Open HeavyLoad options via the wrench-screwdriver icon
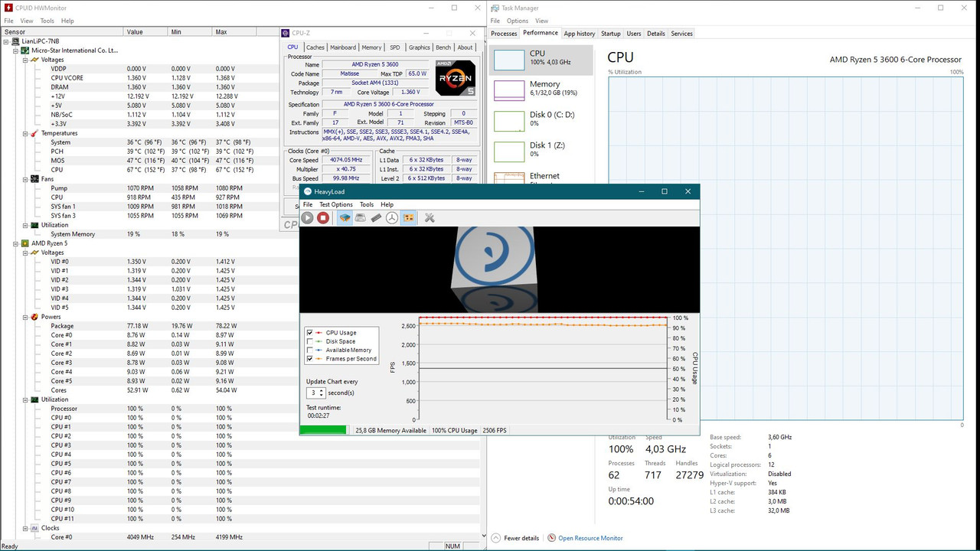This screenshot has width=980, height=551. [x=430, y=218]
